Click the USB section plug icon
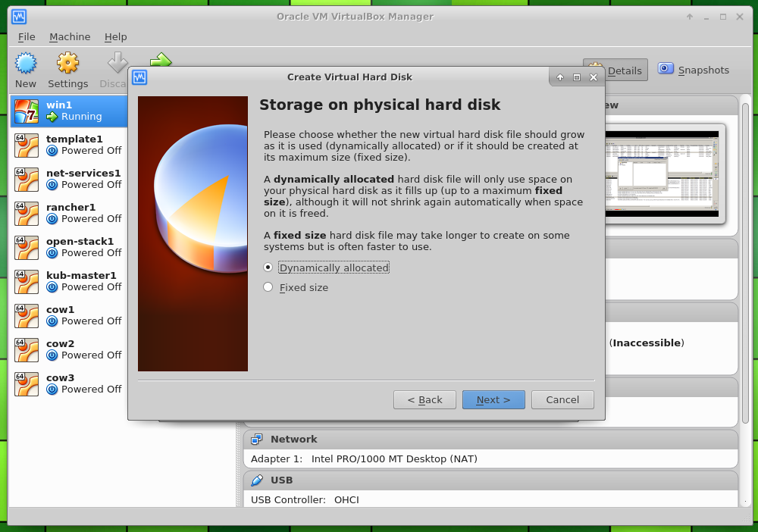The height and width of the screenshot is (532, 758). pyautogui.click(x=257, y=480)
